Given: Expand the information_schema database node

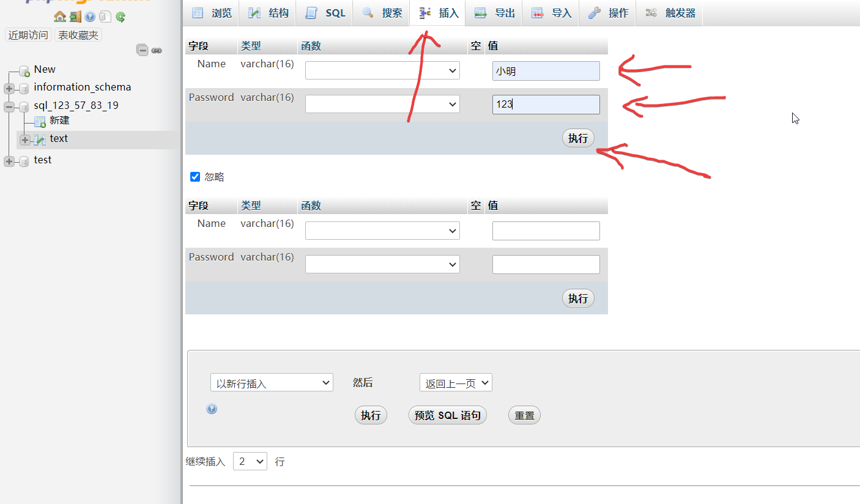Looking at the screenshot, I should tap(9, 88).
